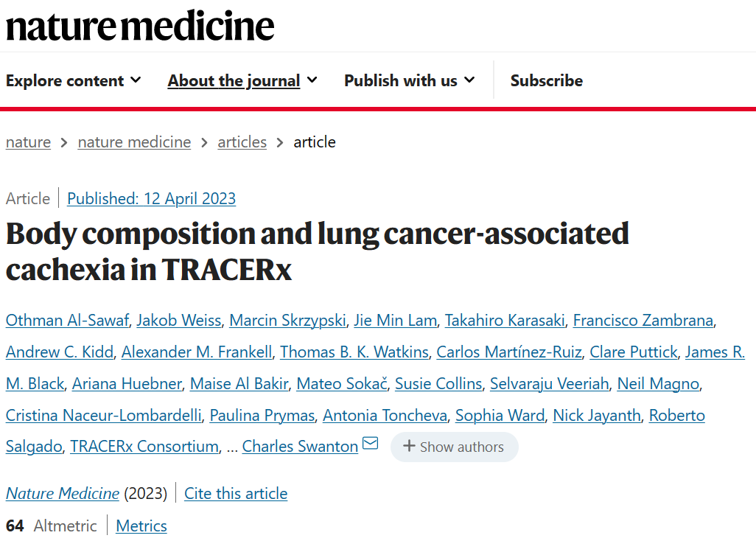This screenshot has width=756, height=541.
Task: Open the Nature Medicine journal link
Action: click(63, 494)
